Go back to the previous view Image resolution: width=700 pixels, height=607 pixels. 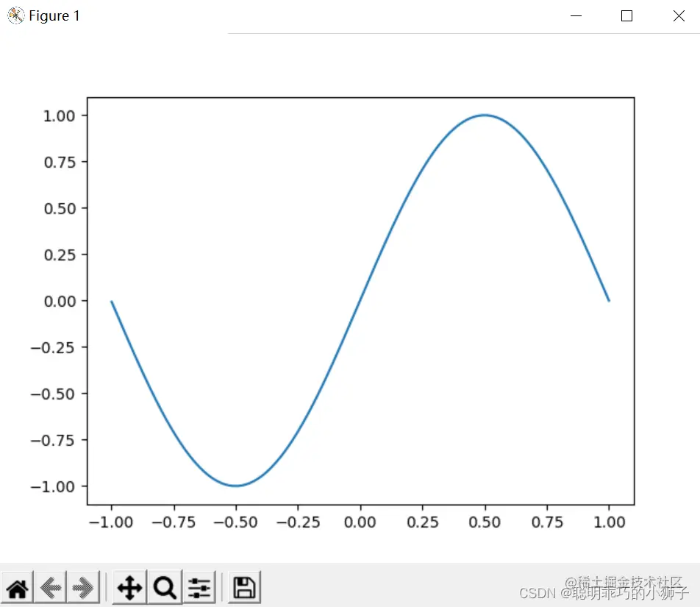tap(50, 588)
